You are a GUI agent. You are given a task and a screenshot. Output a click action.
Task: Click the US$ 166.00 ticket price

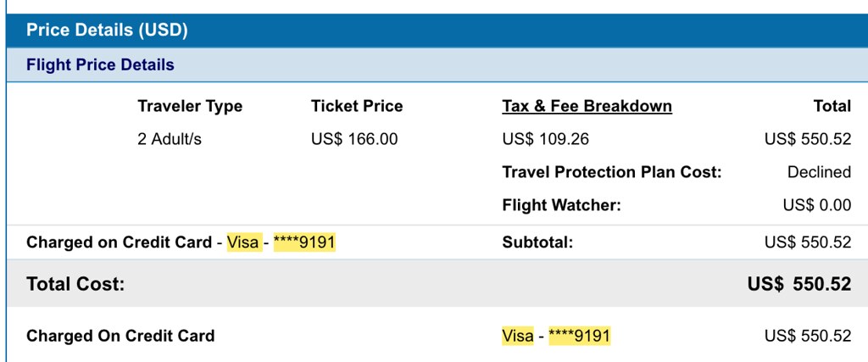tap(354, 139)
